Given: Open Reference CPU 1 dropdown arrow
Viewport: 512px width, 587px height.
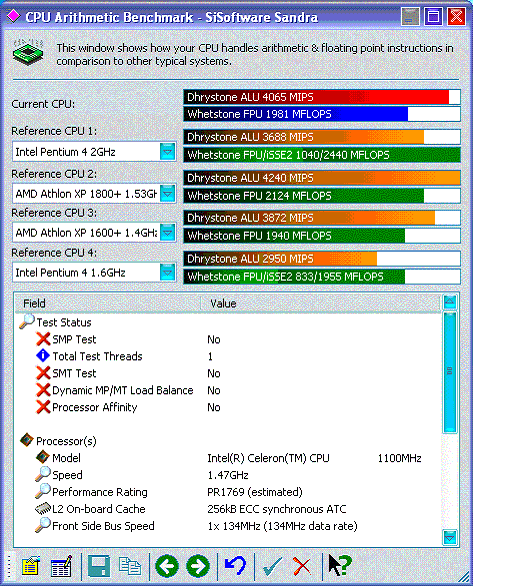Looking at the screenshot, I should point(167,152).
